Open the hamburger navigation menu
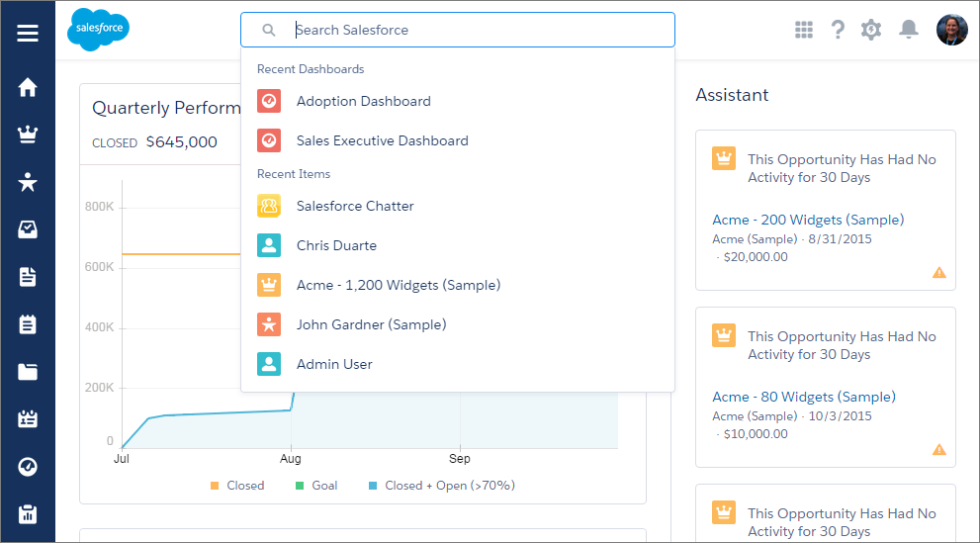 click(x=28, y=33)
